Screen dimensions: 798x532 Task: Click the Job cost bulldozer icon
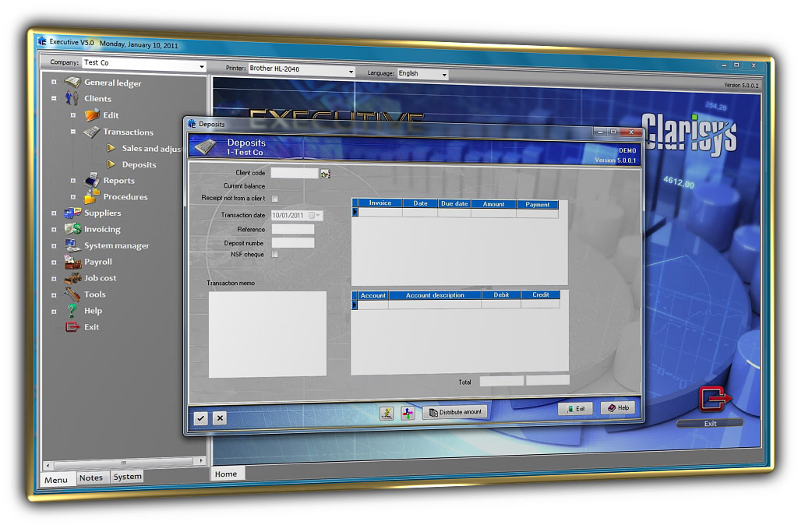tap(72, 278)
